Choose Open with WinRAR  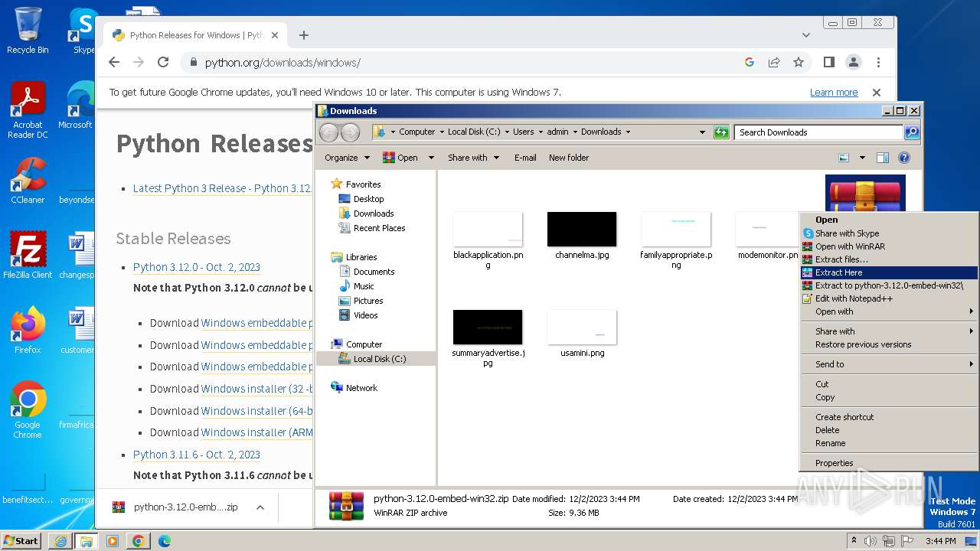tap(889, 246)
